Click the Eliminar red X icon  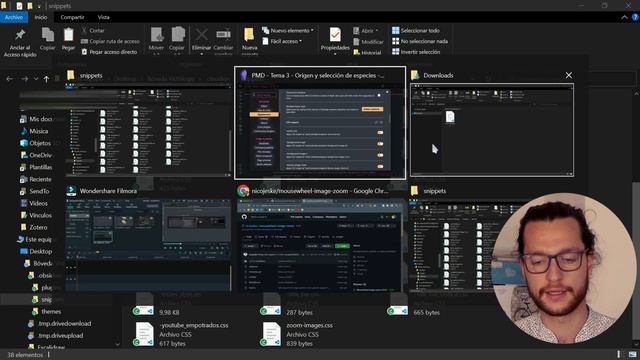(x=201, y=35)
